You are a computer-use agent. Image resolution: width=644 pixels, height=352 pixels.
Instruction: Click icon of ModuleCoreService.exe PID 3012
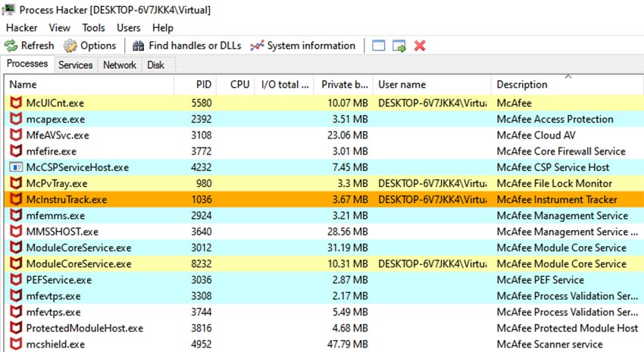(x=16, y=248)
